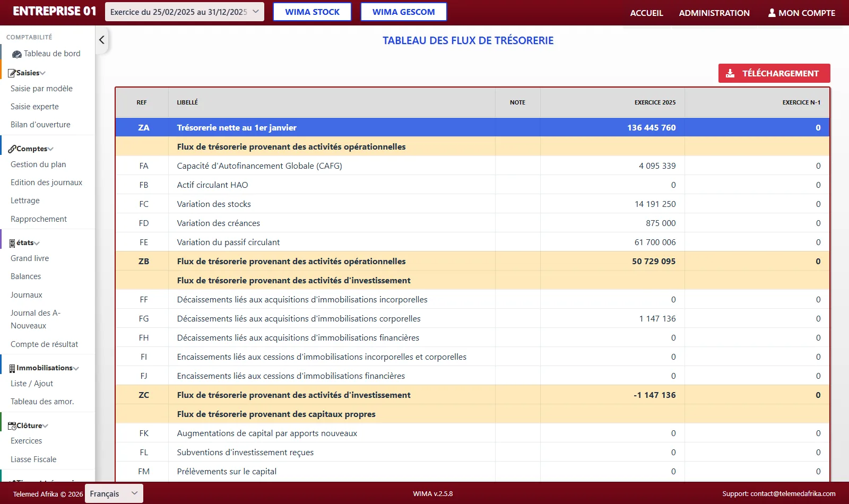The height and width of the screenshot is (504, 849).
Task: Select the Capacité d'Autofinancement Globale (CAFG) row
Action: 472,166
